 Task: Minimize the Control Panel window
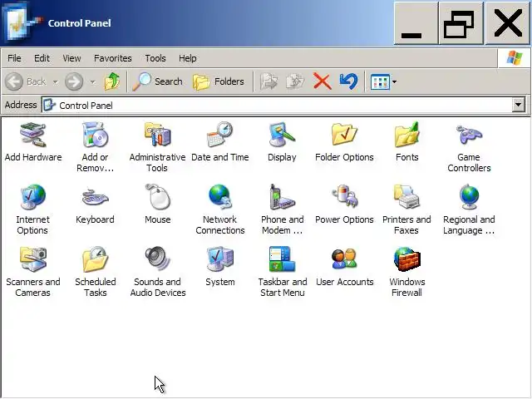(416, 23)
